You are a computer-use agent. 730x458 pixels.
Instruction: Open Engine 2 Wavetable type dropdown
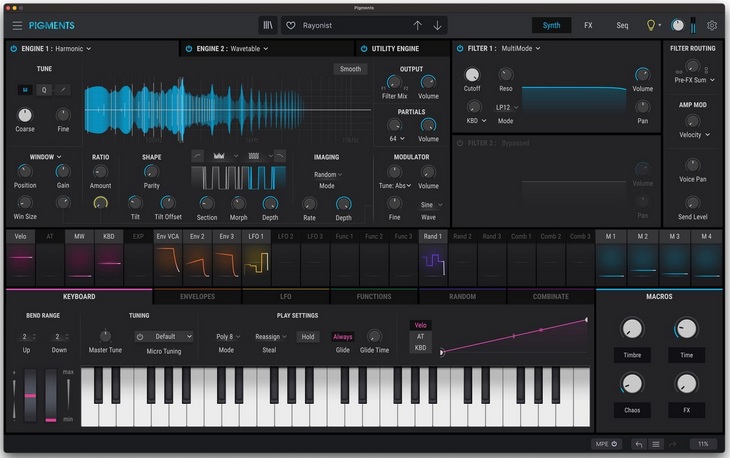249,48
